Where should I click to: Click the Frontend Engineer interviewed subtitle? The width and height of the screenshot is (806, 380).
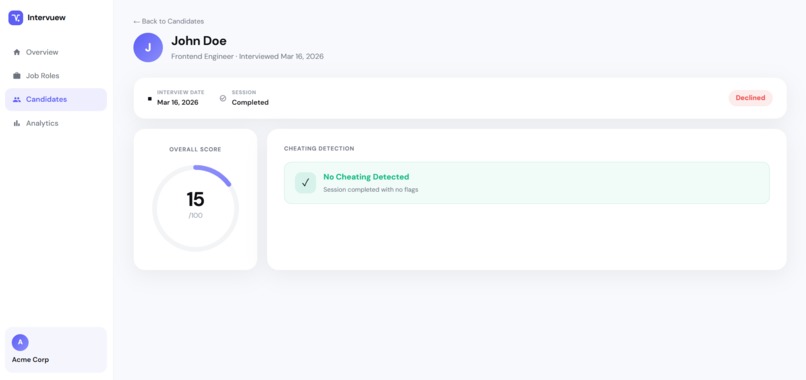pos(247,57)
